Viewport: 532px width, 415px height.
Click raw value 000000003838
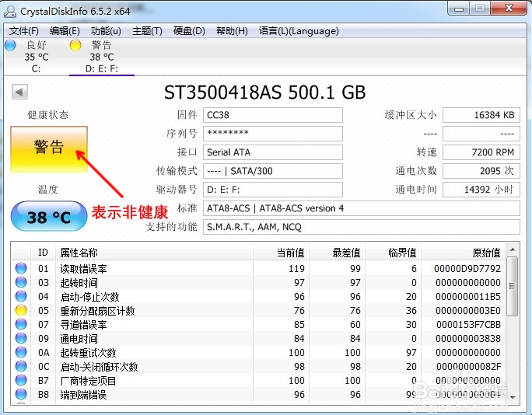[x=468, y=338]
